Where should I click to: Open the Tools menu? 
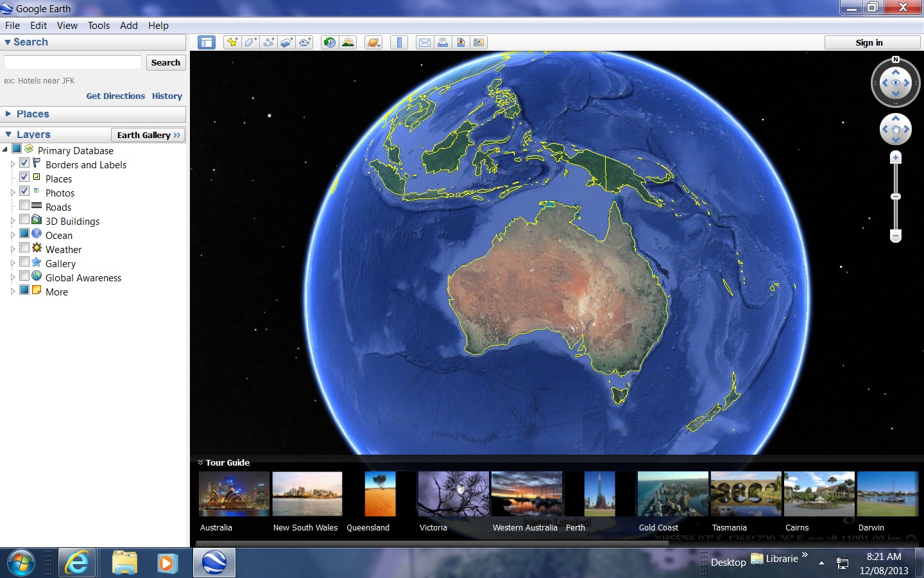click(99, 26)
